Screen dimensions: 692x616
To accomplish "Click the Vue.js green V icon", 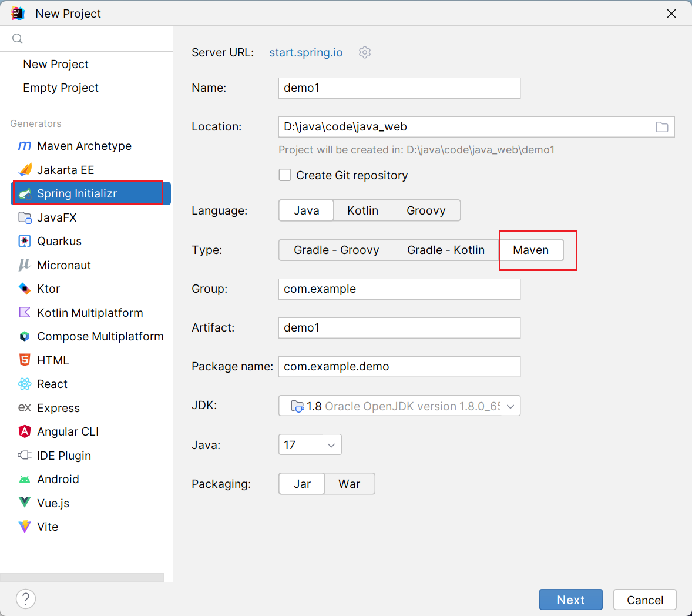I will 25,503.
